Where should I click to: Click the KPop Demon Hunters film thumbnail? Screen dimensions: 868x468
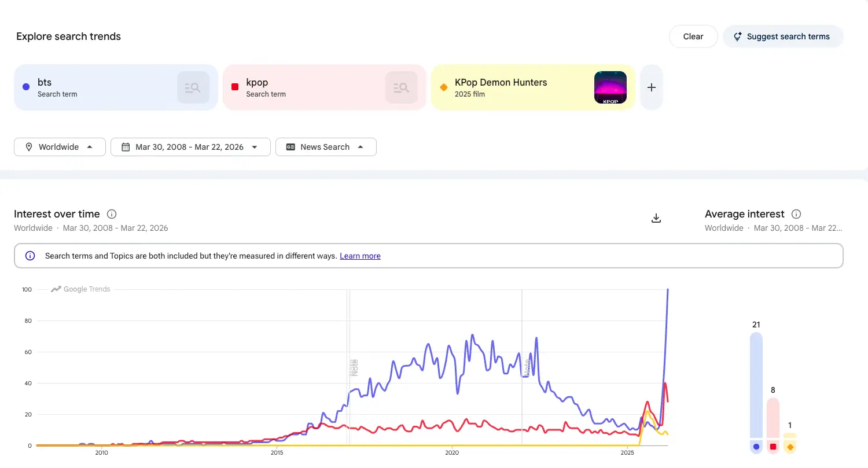coord(610,87)
